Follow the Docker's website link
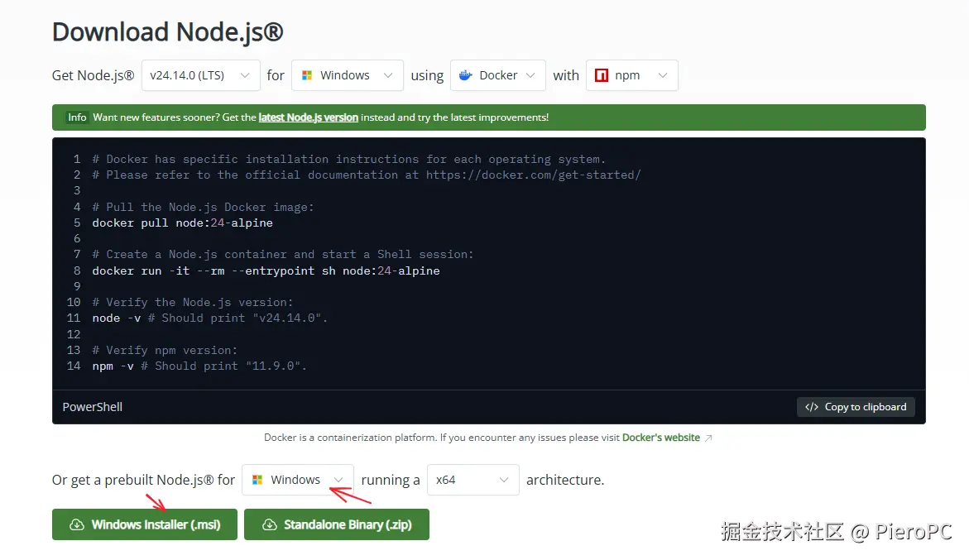Screen dimensions: 969x560 point(660,437)
